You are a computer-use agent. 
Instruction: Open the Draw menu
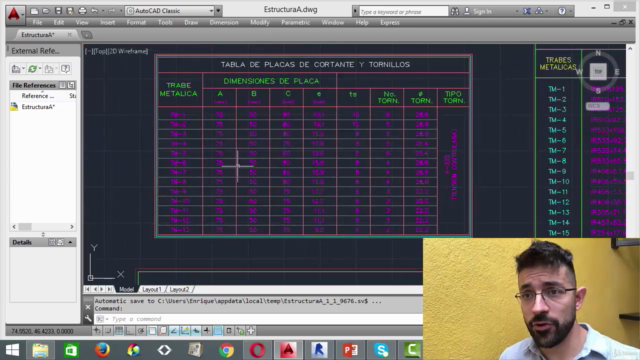tap(191, 22)
